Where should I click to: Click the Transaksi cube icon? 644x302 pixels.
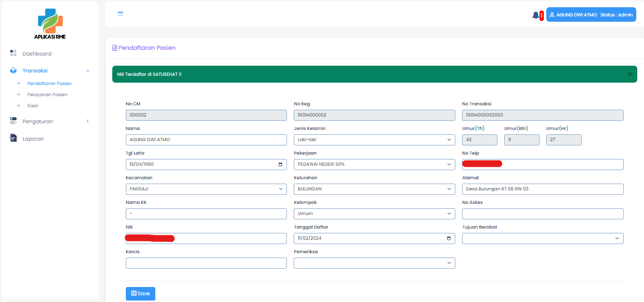[14, 71]
